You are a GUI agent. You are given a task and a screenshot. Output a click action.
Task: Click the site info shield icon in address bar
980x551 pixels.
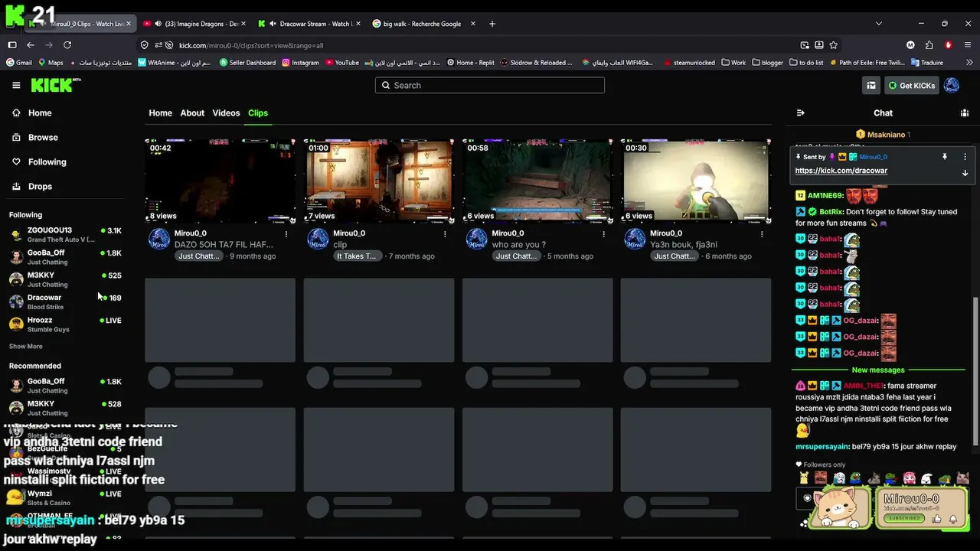(144, 45)
